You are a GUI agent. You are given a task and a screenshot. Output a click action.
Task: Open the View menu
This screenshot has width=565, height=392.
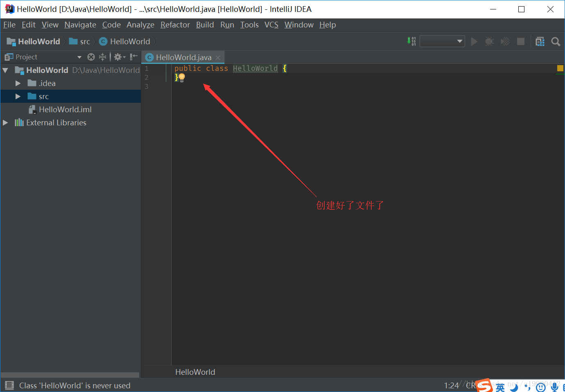(x=50, y=25)
